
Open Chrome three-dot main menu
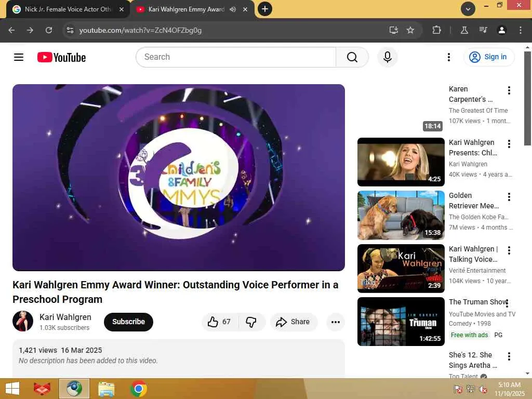521,30
